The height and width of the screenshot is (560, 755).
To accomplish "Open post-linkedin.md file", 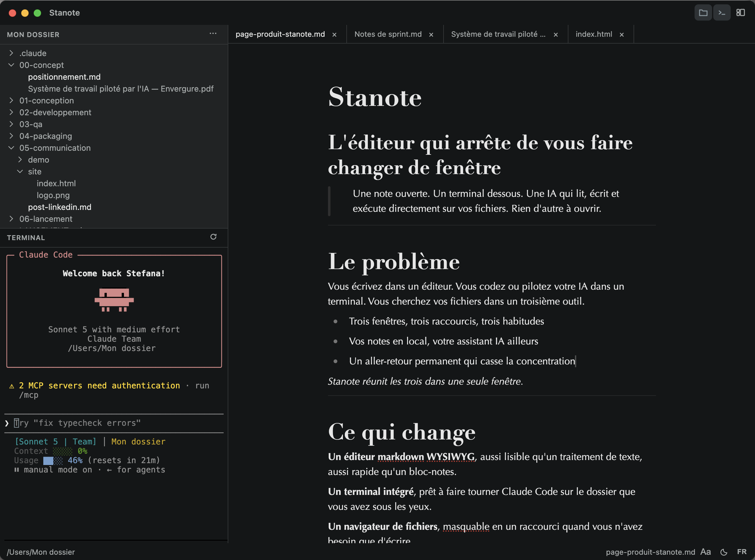I will 60,207.
